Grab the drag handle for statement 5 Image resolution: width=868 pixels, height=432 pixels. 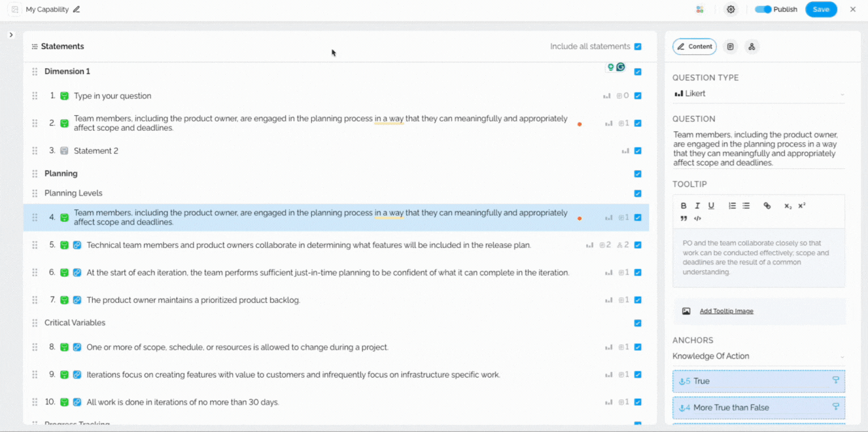pos(35,245)
